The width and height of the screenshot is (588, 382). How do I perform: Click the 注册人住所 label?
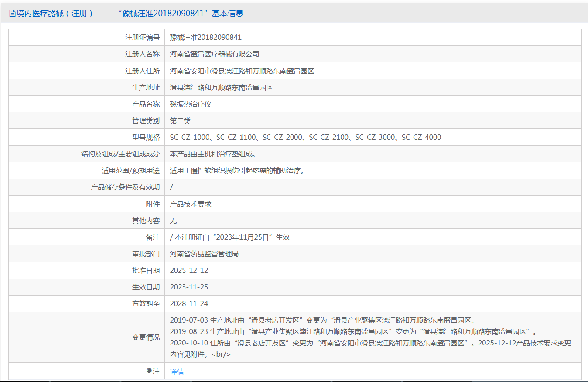coord(142,71)
